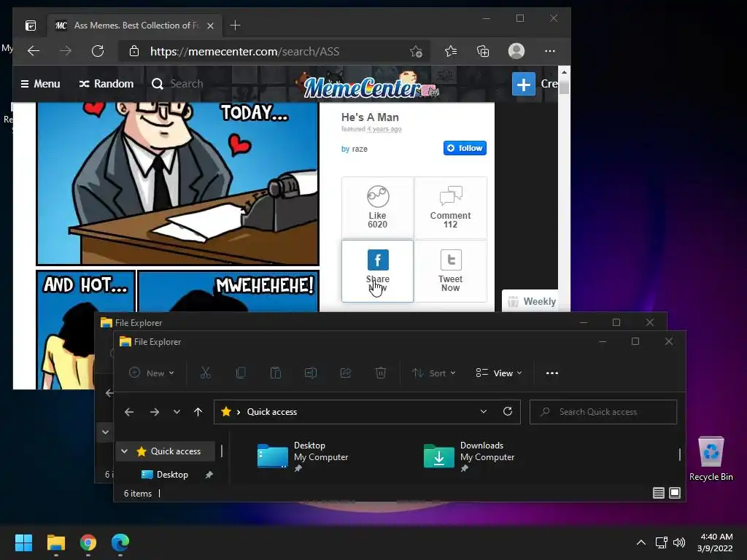Click the Cut scissors icon

pos(205,373)
